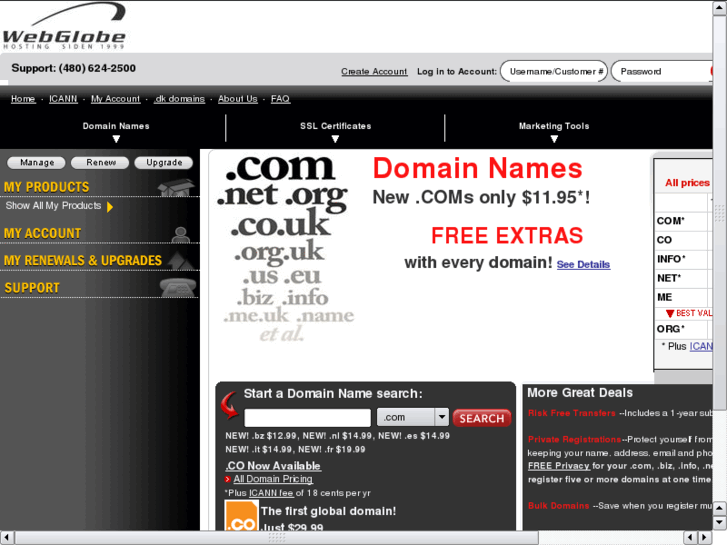Open My Account navigation link
The image size is (727, 545).
[115, 99]
